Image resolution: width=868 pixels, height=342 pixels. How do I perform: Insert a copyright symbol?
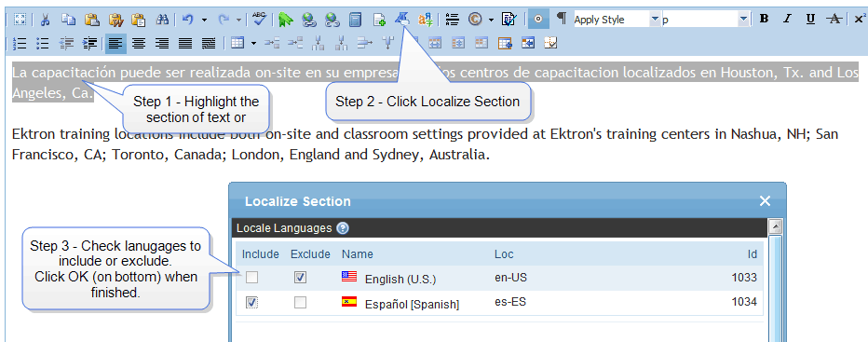coord(474,20)
